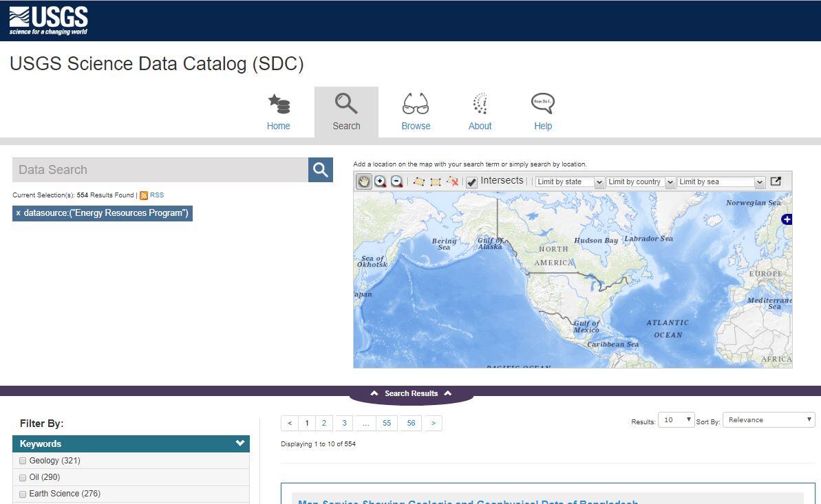Jump to results page 56
821x504 pixels.
point(411,423)
